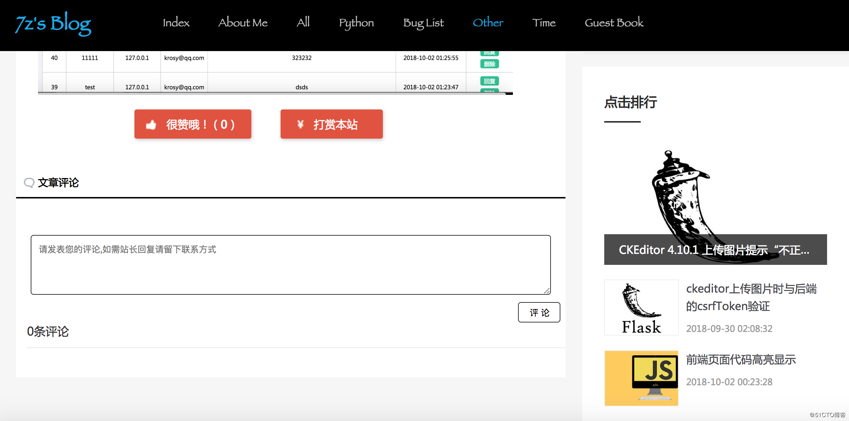Viewport: 849px width, 421px height.
Task: Click the green reply button in row 39
Action: click(489, 81)
